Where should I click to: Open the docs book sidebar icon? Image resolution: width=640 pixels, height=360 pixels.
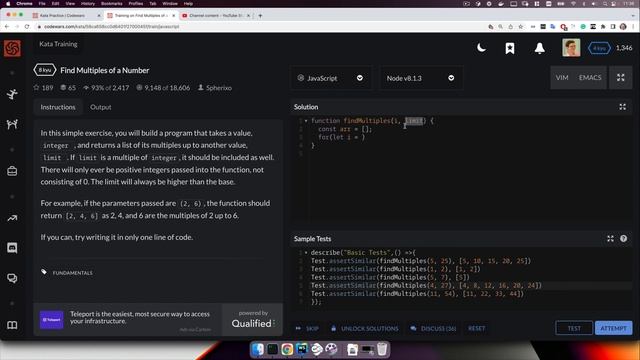12,325
